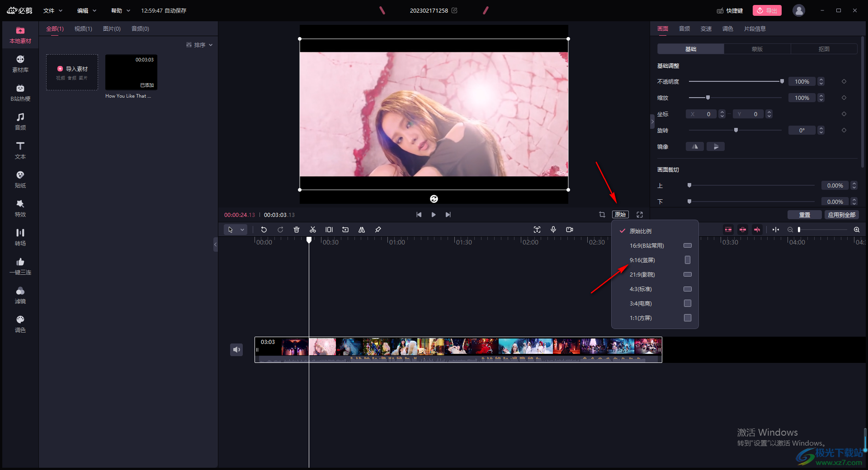Select How You Like That media thumbnail
The width and height of the screenshot is (868, 470).
[131, 72]
